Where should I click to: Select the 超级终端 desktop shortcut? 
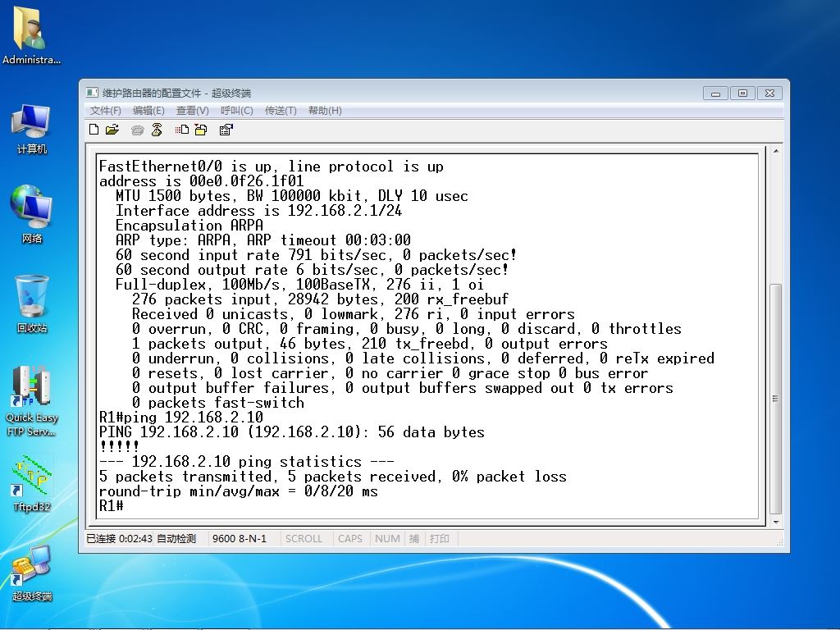coord(31,573)
